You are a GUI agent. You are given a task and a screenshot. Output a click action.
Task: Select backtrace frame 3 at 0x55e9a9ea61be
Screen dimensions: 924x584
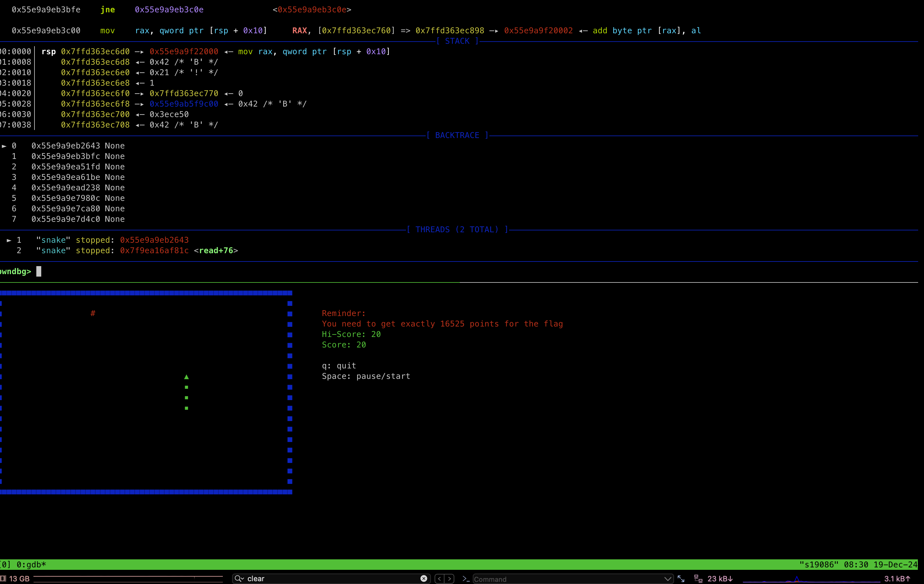pos(66,177)
